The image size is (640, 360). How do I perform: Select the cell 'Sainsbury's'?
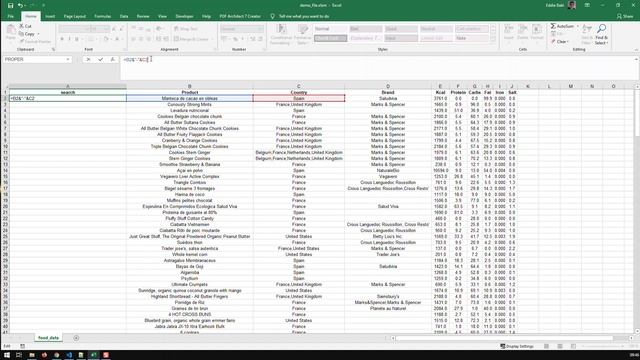[388, 296]
